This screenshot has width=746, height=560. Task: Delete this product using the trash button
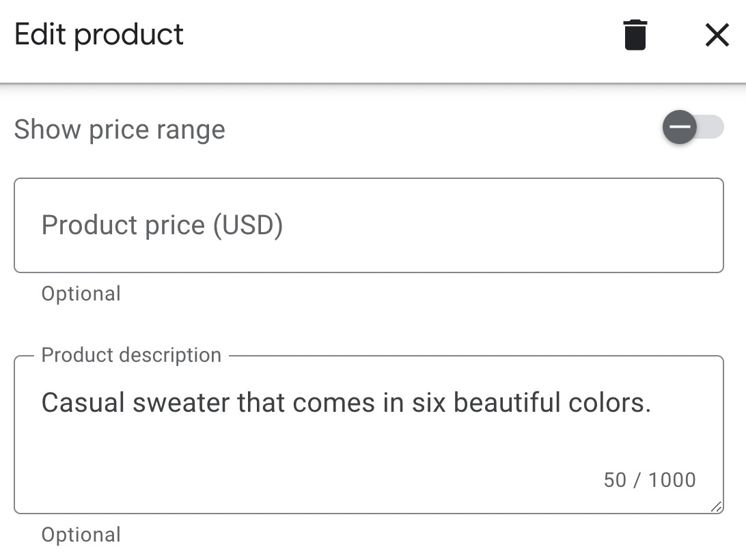pyautogui.click(x=635, y=36)
